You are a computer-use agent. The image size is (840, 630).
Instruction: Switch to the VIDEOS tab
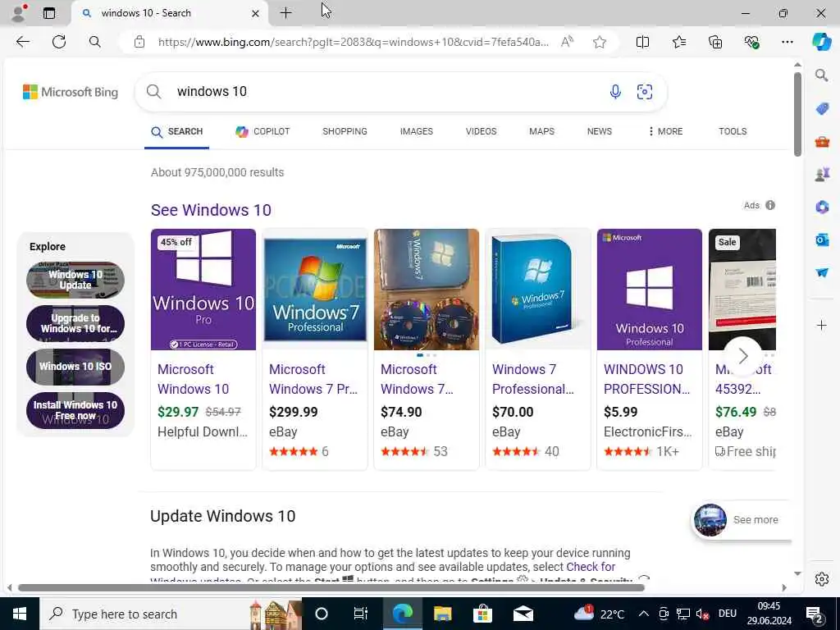481,131
